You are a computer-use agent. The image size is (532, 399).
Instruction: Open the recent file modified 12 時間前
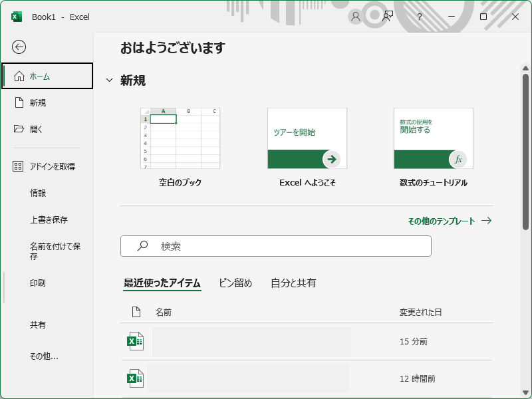click(x=307, y=378)
